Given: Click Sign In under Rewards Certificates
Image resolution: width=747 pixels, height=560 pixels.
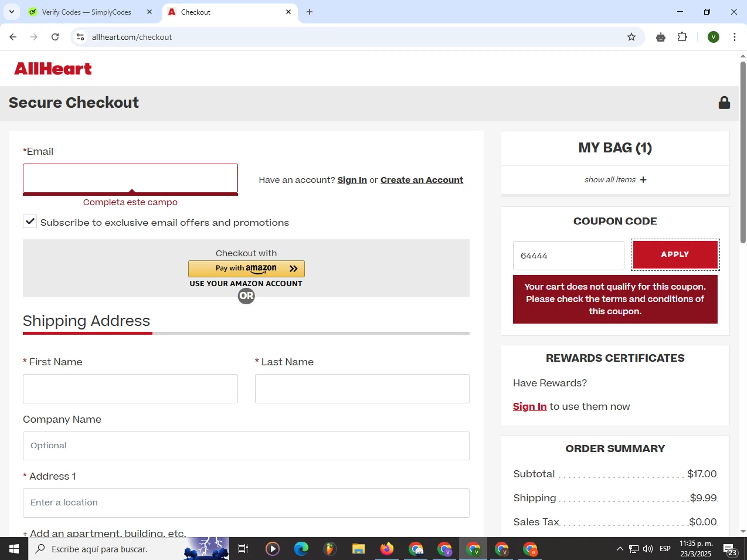Looking at the screenshot, I should (530, 406).
